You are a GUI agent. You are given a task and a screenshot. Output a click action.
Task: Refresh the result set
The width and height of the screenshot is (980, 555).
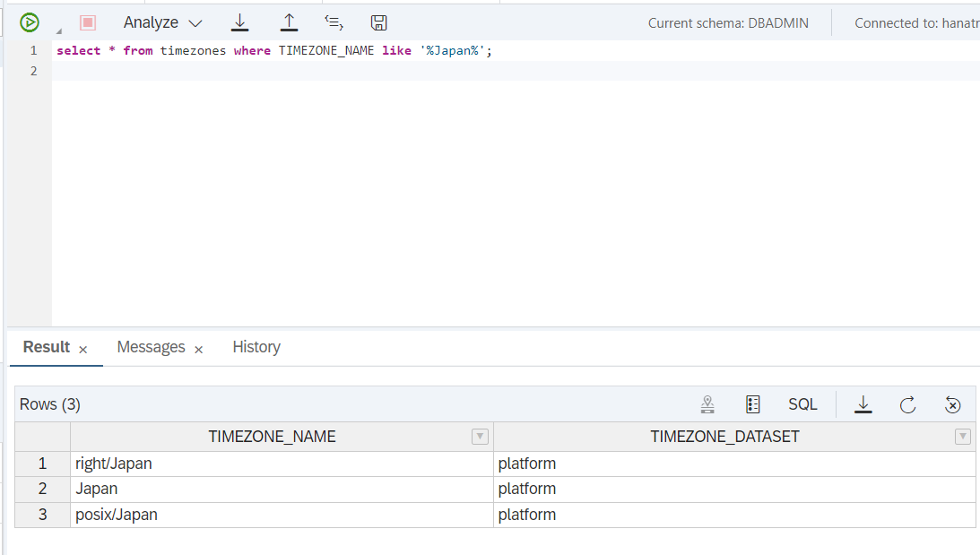(907, 404)
